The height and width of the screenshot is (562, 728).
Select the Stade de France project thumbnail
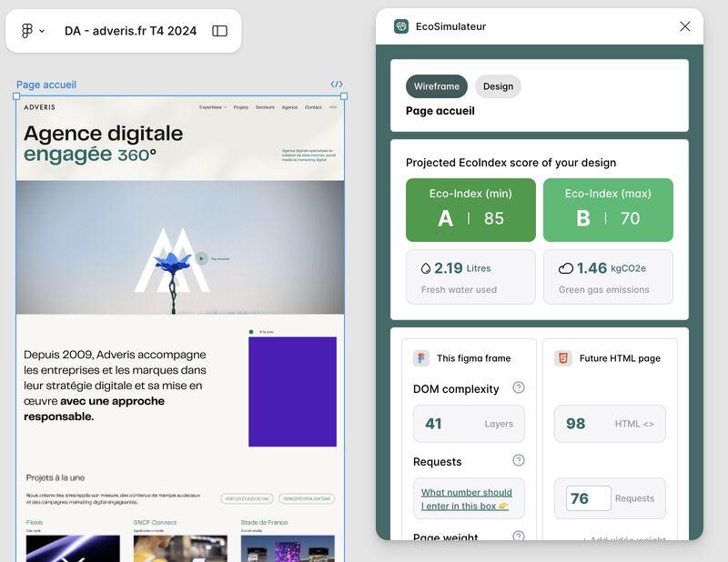tap(288, 548)
